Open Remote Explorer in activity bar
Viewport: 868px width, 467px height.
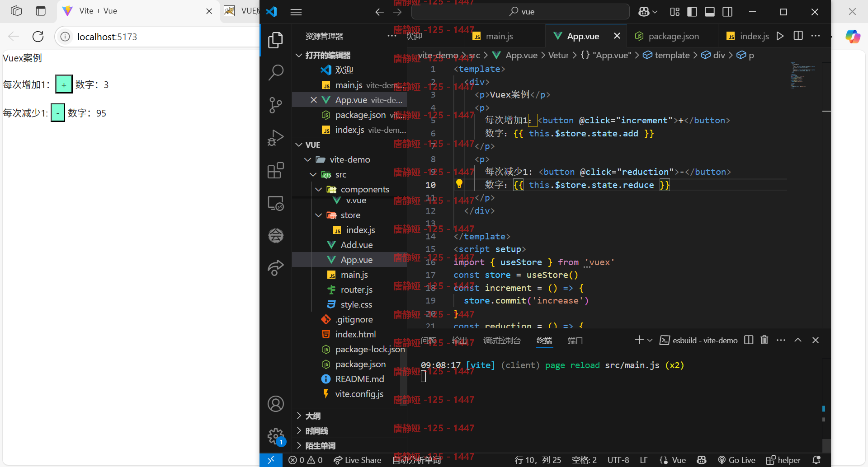pyautogui.click(x=276, y=203)
